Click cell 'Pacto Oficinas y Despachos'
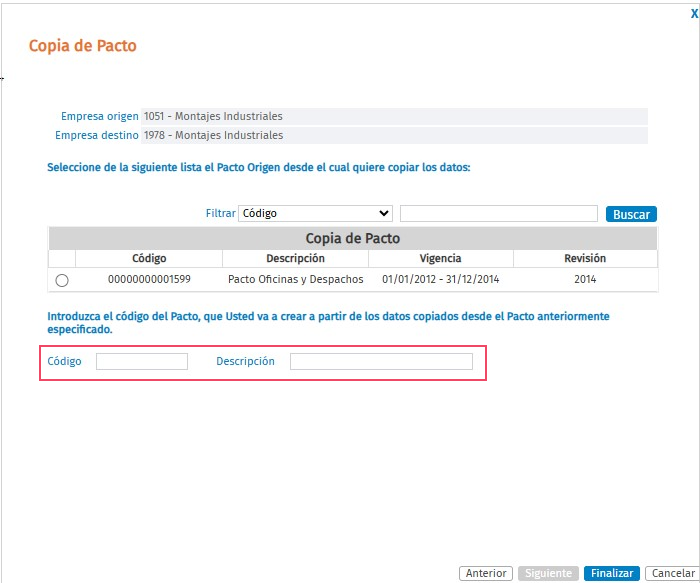Image resolution: width=700 pixels, height=583 pixels. point(296,279)
